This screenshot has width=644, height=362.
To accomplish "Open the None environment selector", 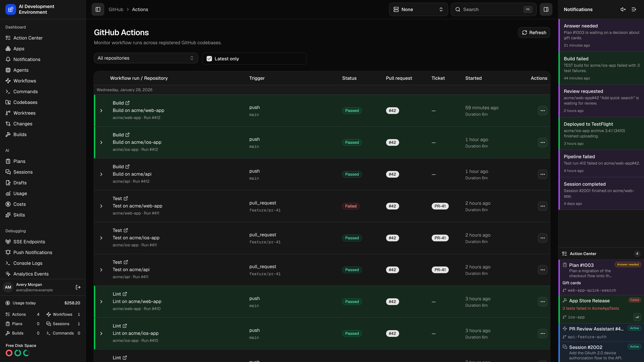I will [x=418, y=10].
